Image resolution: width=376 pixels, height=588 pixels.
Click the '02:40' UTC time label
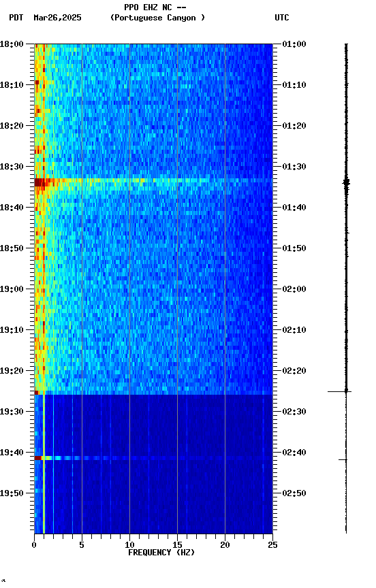[x=294, y=453]
